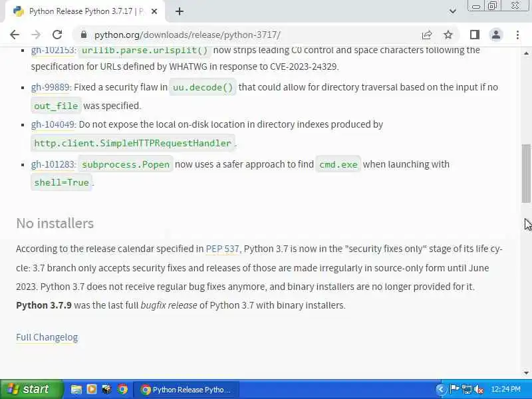The height and width of the screenshot is (399, 532).
Task: Click the out_file code snippet
Action: pyautogui.click(x=56, y=106)
